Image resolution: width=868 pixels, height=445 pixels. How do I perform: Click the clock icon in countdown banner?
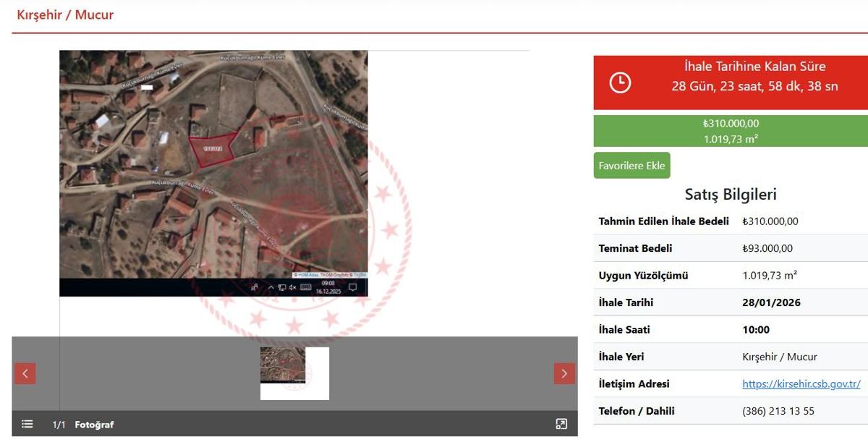click(x=620, y=82)
